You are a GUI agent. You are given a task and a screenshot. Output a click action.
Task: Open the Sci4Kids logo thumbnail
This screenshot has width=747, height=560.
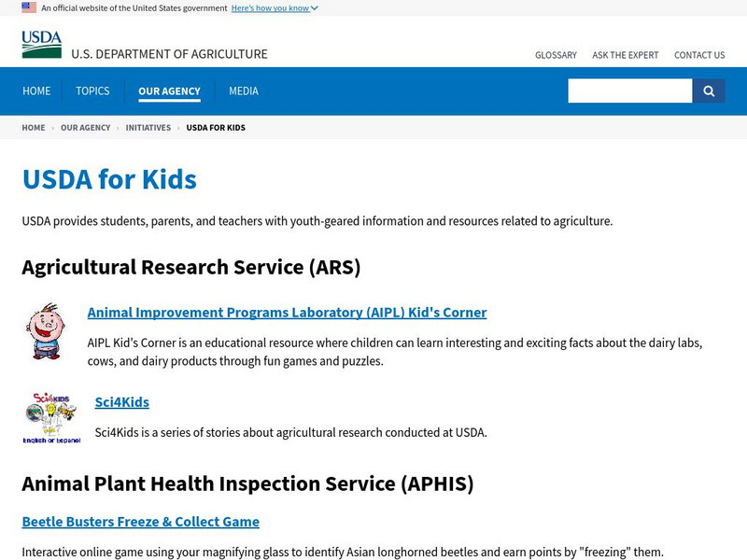tap(51, 418)
